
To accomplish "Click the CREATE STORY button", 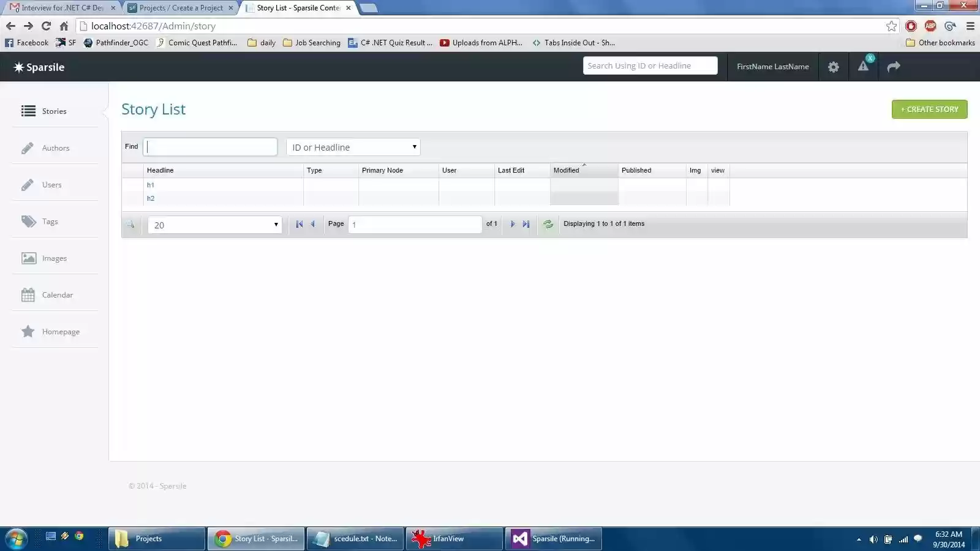I will point(929,109).
